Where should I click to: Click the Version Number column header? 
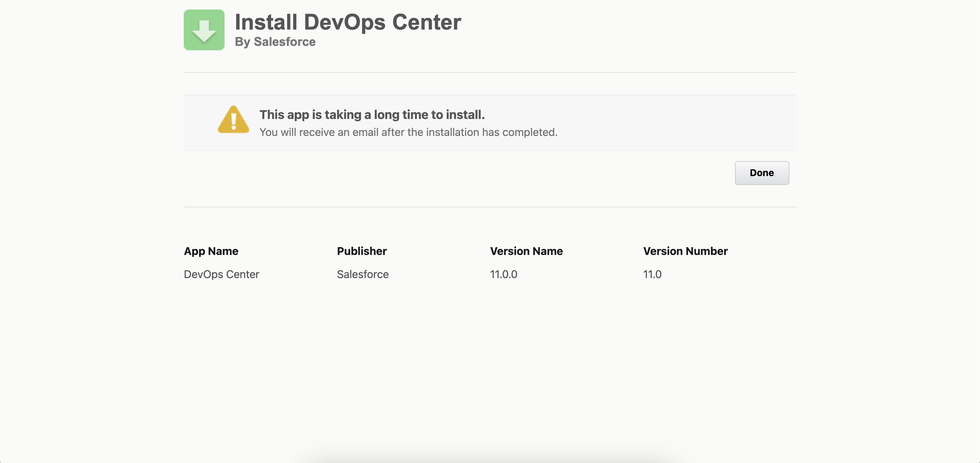685,251
